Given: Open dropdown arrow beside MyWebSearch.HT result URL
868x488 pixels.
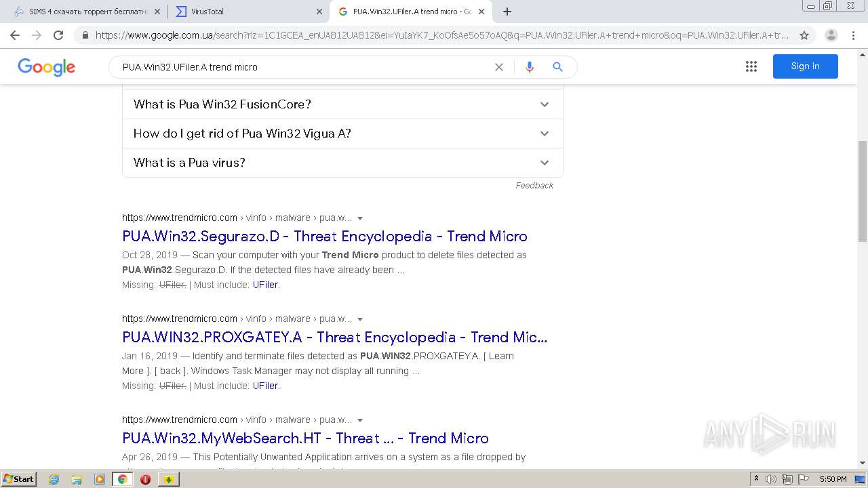Looking at the screenshot, I should [x=360, y=420].
